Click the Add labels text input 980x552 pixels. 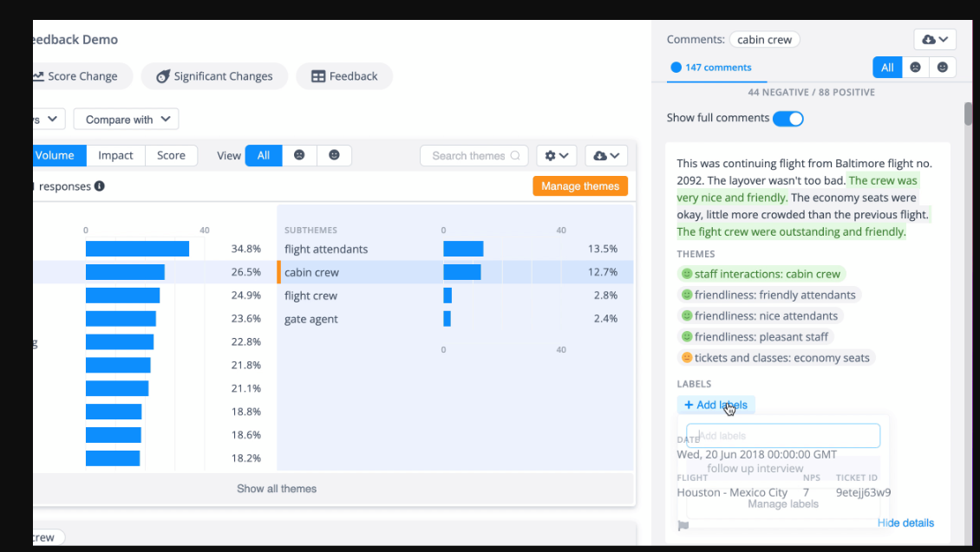(x=783, y=435)
